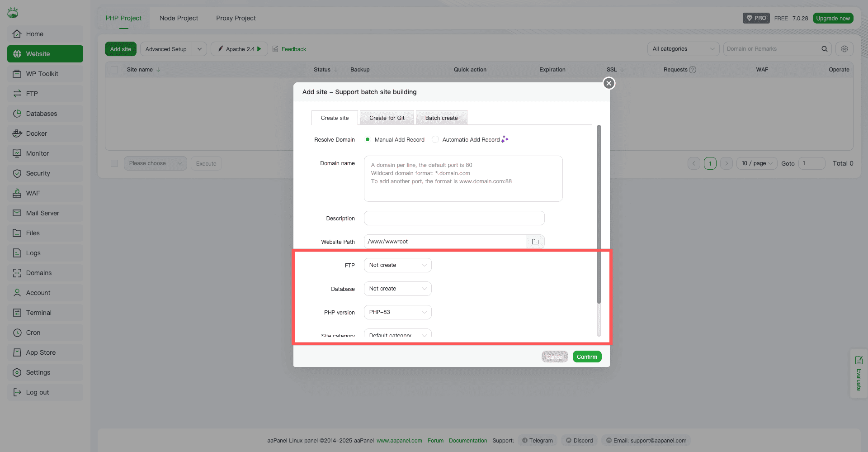868x452 pixels.
Task: Check the select-all sites header checkbox
Action: tap(114, 70)
